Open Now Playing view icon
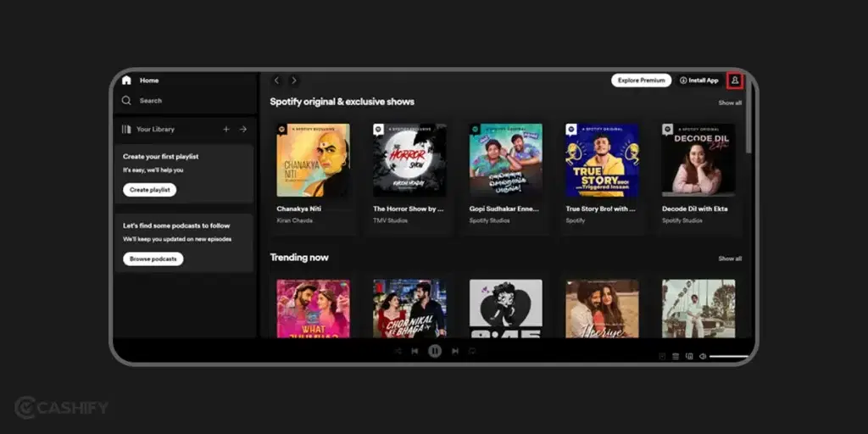 (662, 357)
